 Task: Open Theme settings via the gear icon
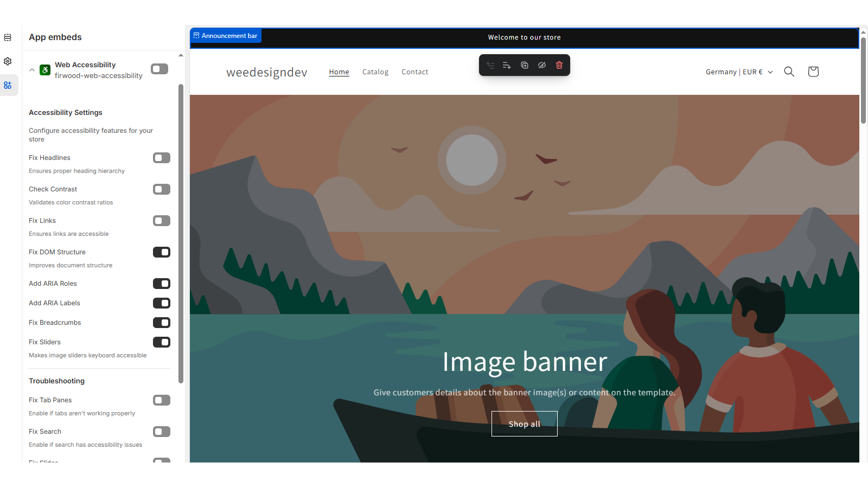pos(8,61)
